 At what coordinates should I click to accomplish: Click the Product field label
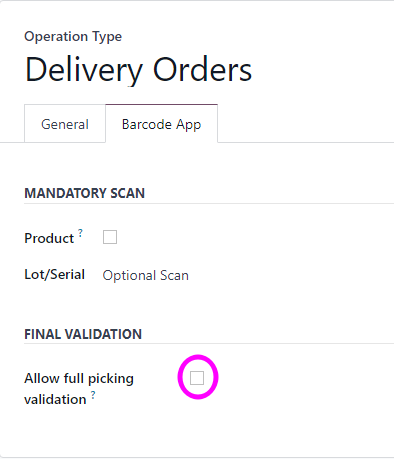[x=49, y=238]
